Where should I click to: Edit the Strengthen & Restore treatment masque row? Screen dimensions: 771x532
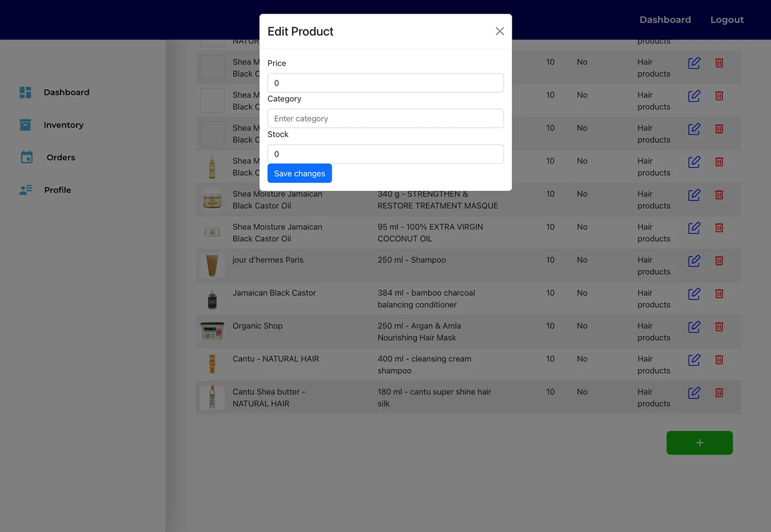694,195
